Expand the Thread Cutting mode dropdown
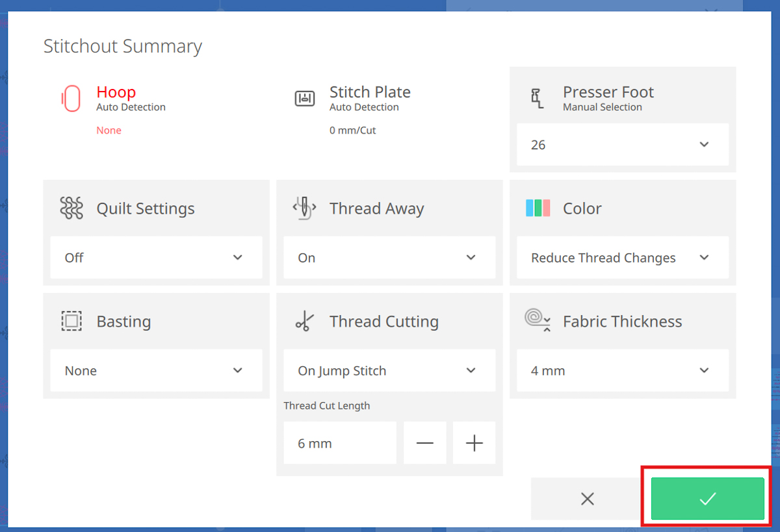This screenshot has height=532, width=780. click(389, 370)
